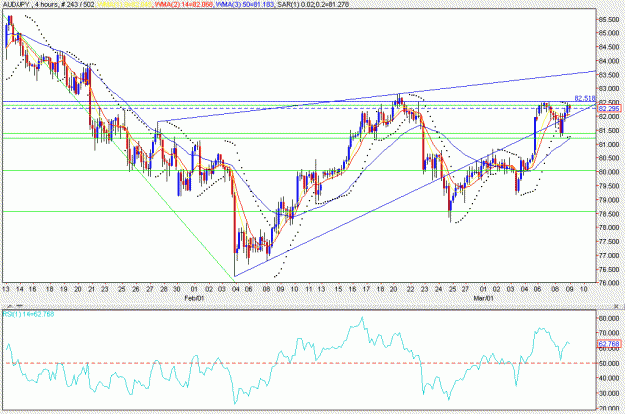Click the 85.000 price axis label
The width and height of the screenshot is (625, 414).
[x=608, y=33]
